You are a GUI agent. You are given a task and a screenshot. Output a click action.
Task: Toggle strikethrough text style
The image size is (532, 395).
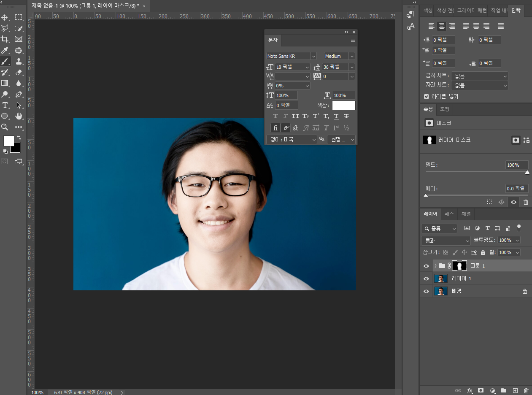tap(346, 116)
